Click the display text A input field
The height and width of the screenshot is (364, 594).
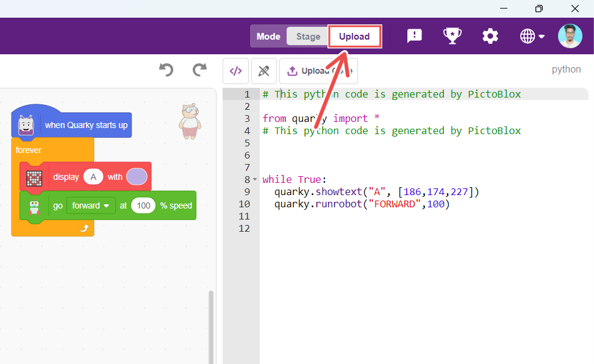coord(93,177)
